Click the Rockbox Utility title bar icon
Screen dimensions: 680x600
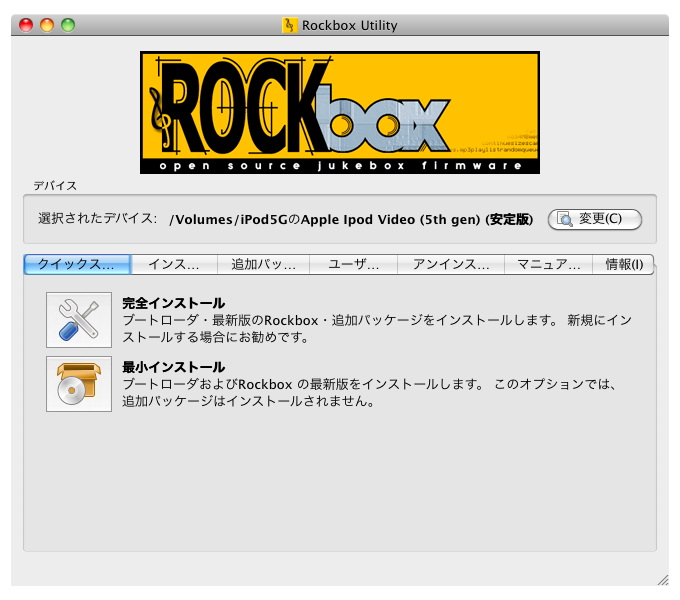tap(290, 25)
